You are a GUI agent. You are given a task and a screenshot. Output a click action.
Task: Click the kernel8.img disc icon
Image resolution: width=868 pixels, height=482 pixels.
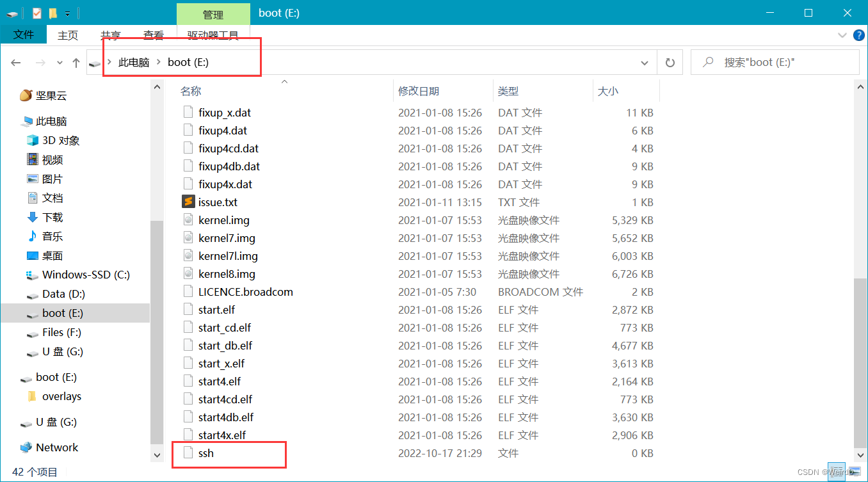tap(188, 273)
